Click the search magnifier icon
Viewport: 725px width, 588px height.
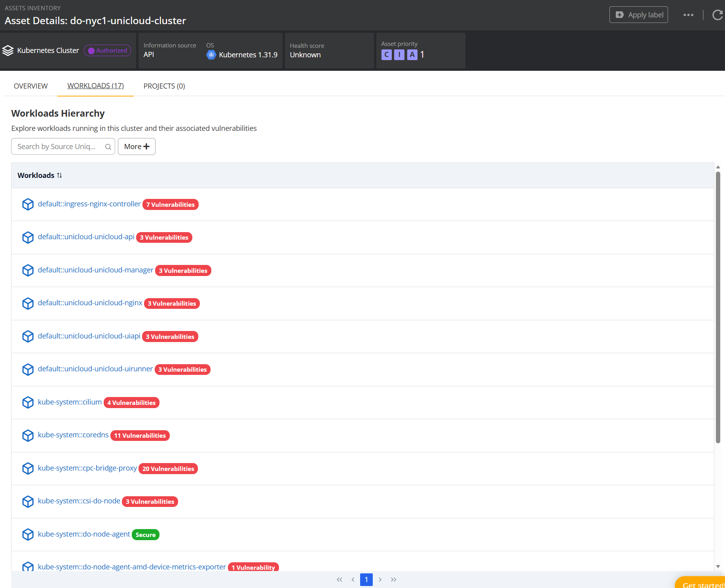(x=108, y=147)
